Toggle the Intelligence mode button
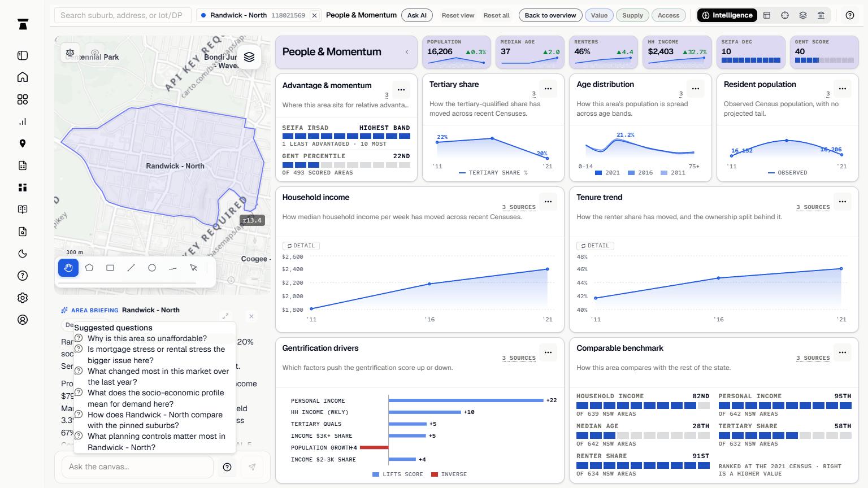Viewport: 868px width, 488px height. coord(727,15)
